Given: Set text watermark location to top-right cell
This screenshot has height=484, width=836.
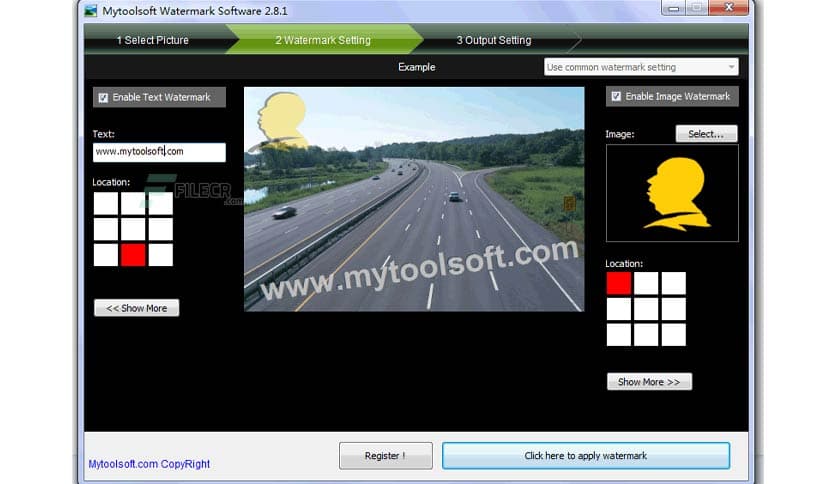Looking at the screenshot, I should pyautogui.click(x=160, y=203).
